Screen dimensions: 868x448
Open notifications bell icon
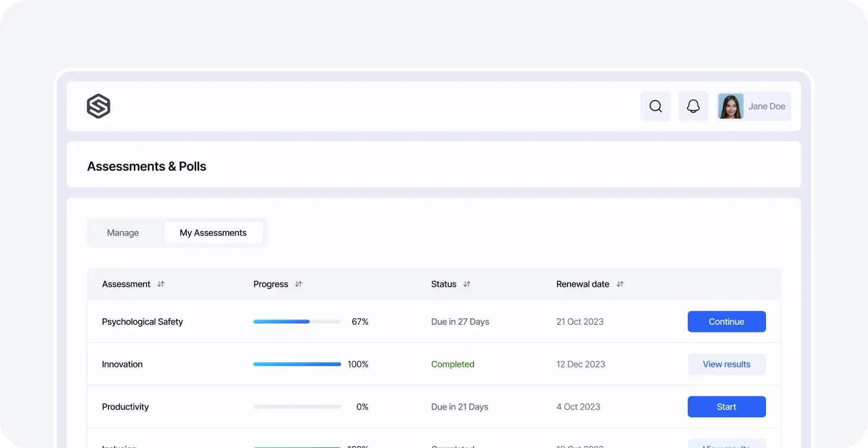[693, 106]
